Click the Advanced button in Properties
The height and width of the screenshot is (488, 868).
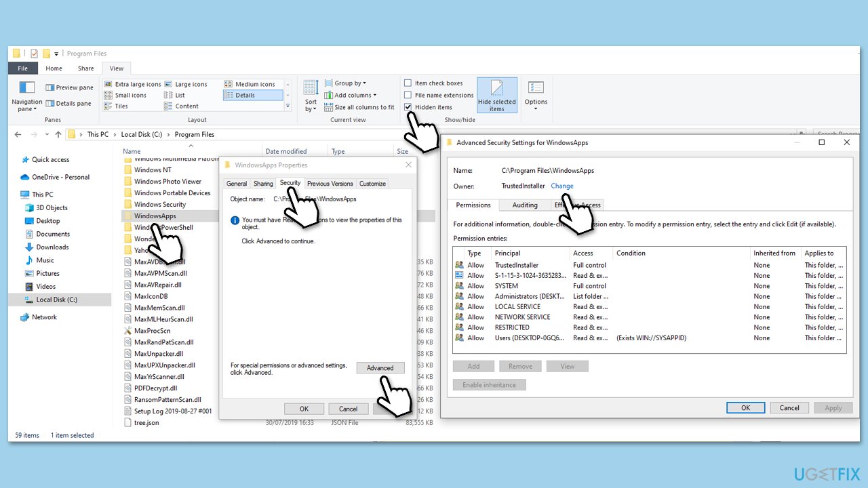pyautogui.click(x=380, y=367)
